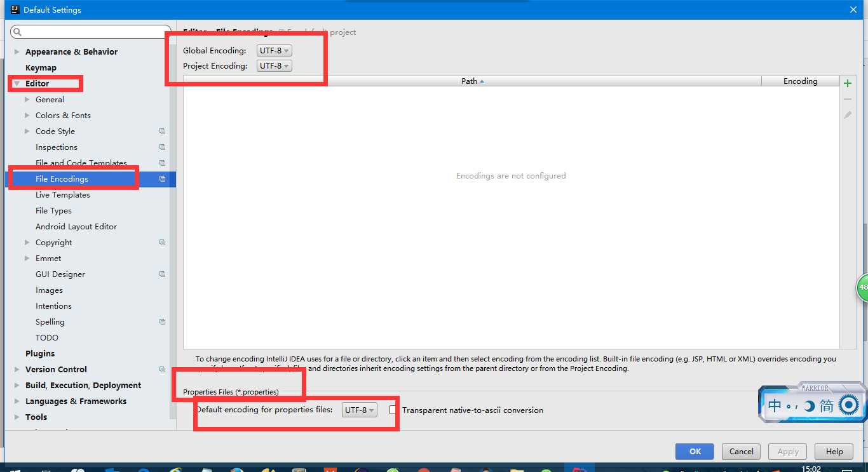Click the project-level icon next to Code Style
The height and width of the screenshot is (472, 868).
(162, 131)
